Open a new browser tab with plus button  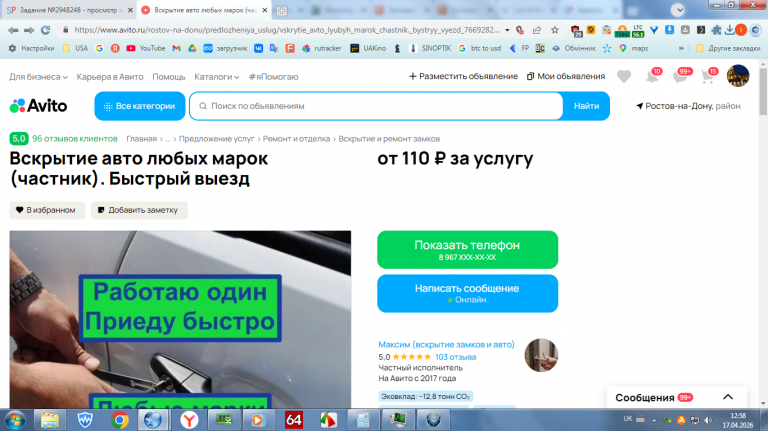point(282,10)
